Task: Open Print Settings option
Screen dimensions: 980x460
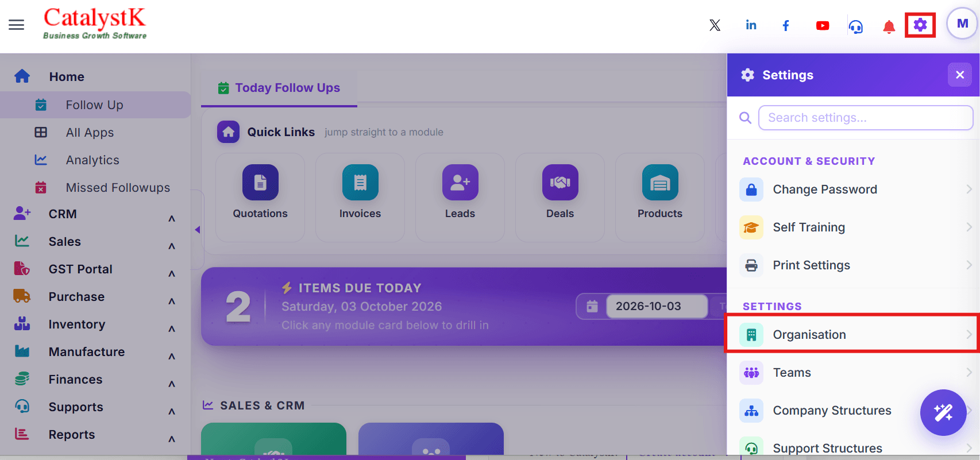Action: click(x=854, y=265)
